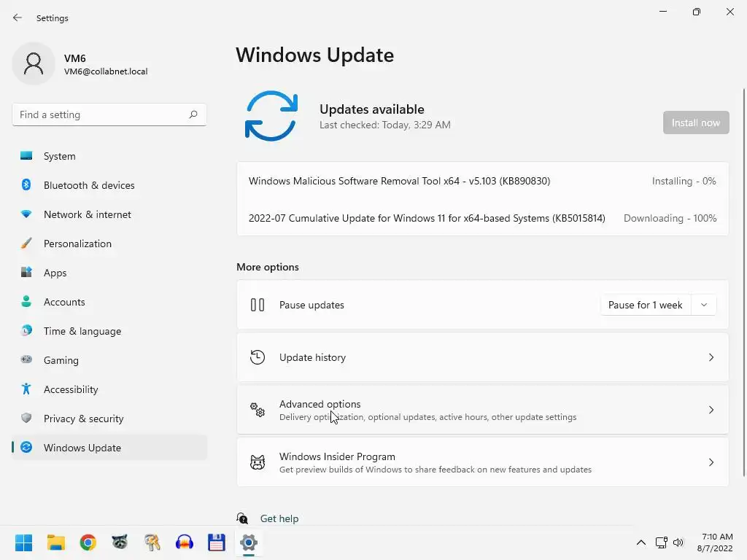Click the Insider Program cat face icon
Viewport: 747px width, 560px height.
click(x=258, y=462)
